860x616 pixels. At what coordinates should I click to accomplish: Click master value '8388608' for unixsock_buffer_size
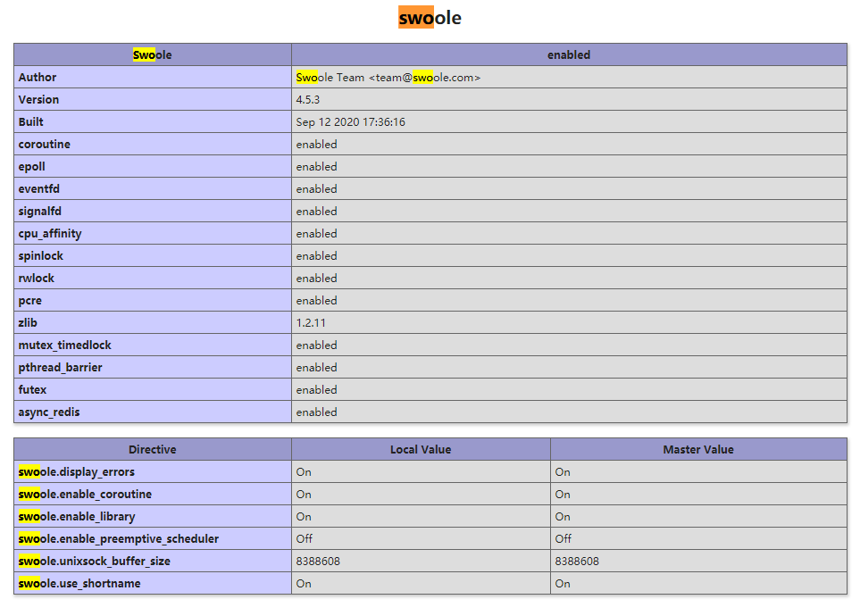pyautogui.click(x=577, y=562)
